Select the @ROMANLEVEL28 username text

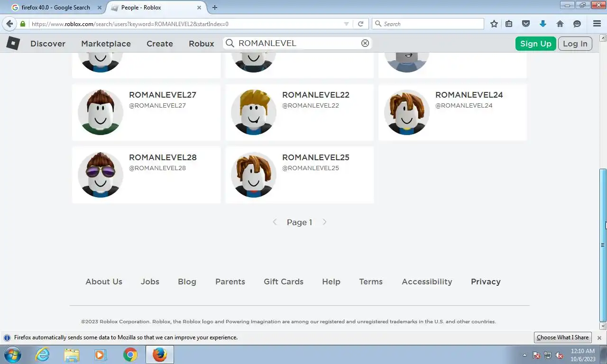[x=157, y=168]
